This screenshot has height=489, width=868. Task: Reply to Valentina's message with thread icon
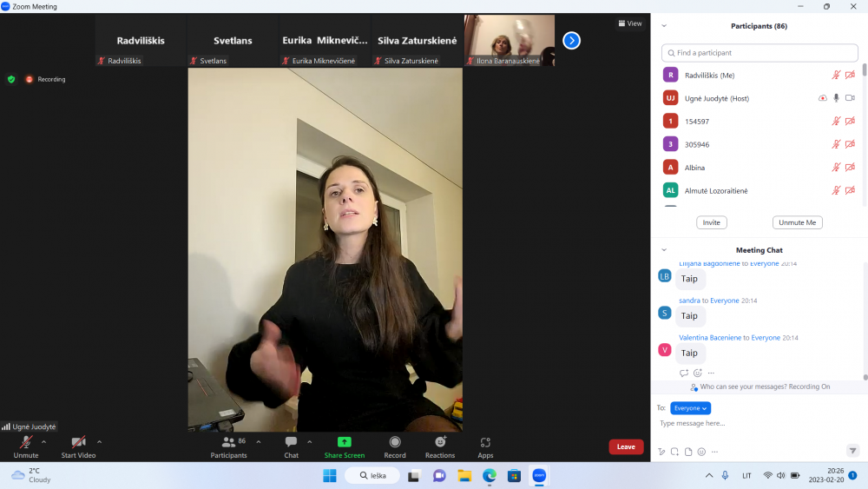pyautogui.click(x=684, y=373)
